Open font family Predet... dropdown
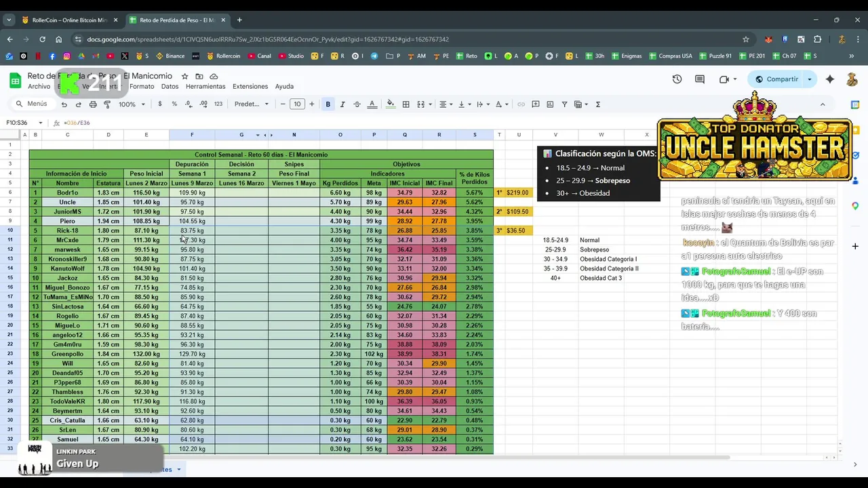Image resolution: width=868 pixels, height=488 pixels. click(x=252, y=104)
